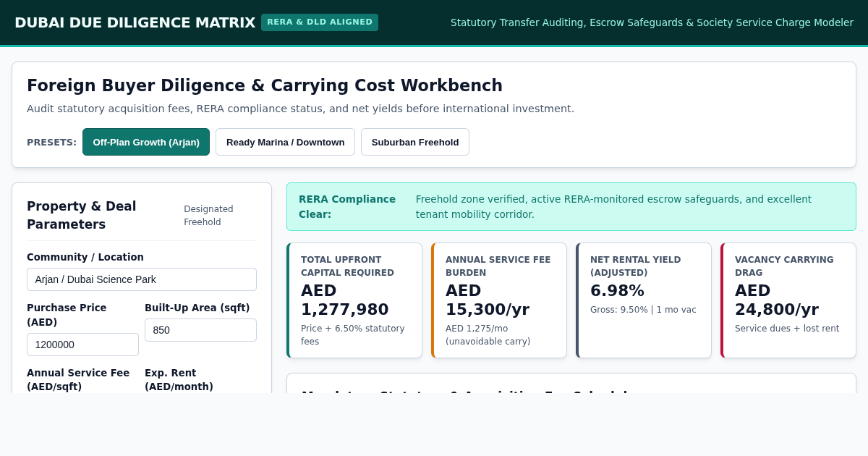
Task: Click the Statutory Transfer Auditing header tagline
Action: point(652,22)
